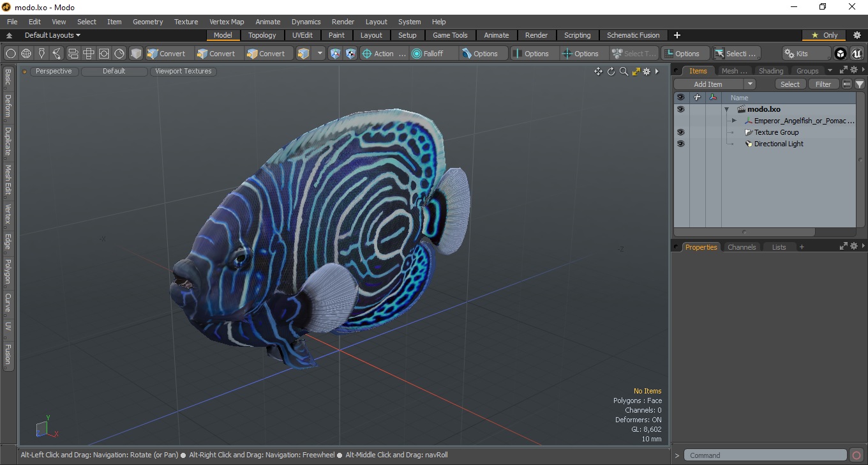Open the Viewport Textures dropdown
The height and width of the screenshot is (465, 868).
[183, 72]
